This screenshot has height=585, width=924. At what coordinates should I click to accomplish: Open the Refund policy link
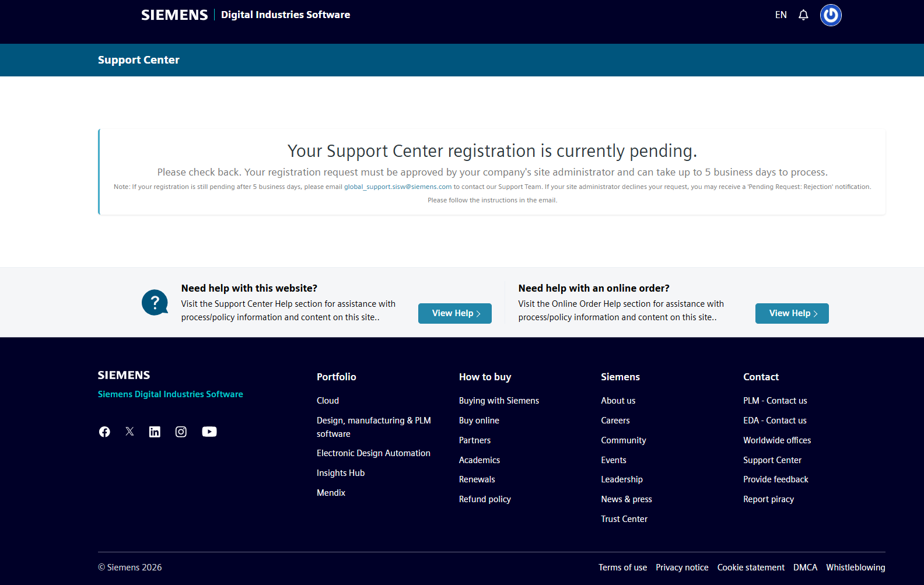pyautogui.click(x=485, y=499)
